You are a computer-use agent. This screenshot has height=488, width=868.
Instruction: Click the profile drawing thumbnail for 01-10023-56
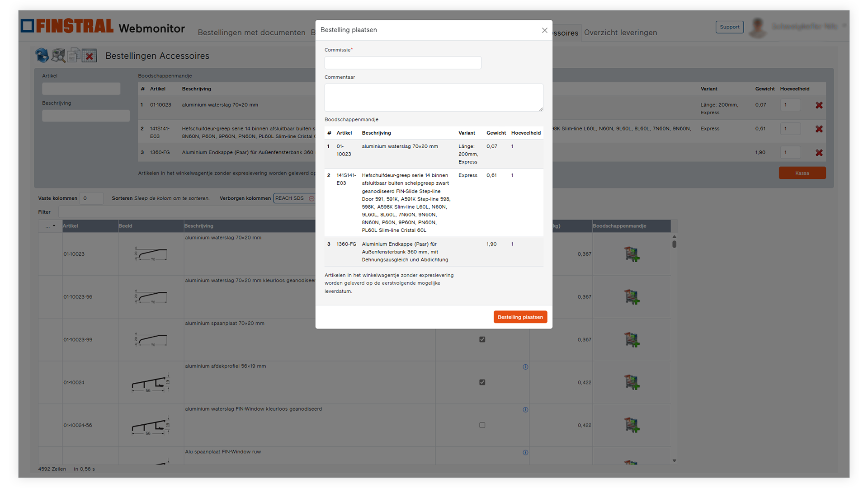click(151, 297)
